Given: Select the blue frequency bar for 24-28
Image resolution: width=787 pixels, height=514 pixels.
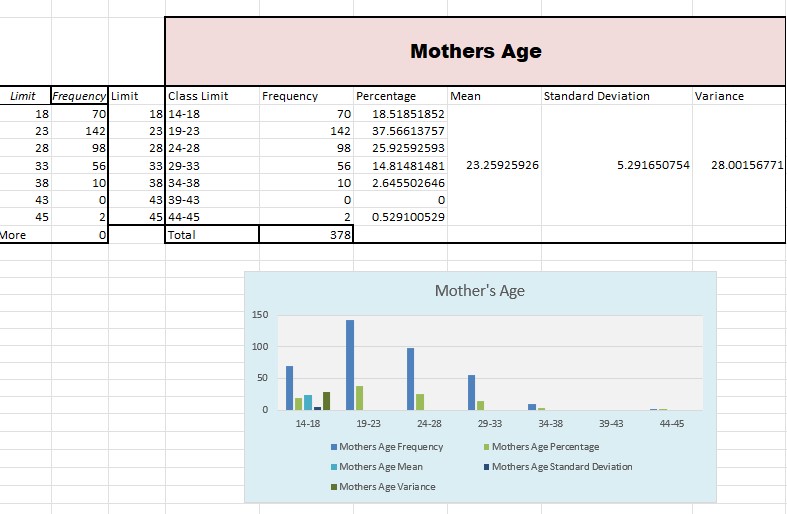Looking at the screenshot, I should tap(411, 379).
